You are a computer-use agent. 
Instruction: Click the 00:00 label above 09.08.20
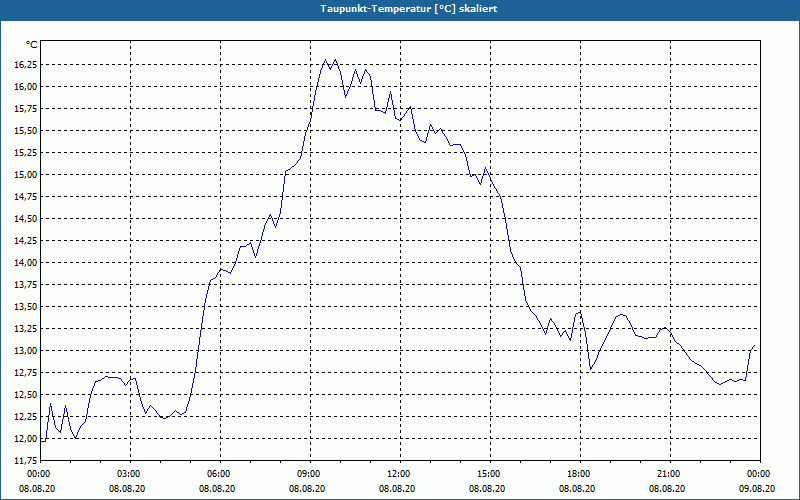[760, 474]
